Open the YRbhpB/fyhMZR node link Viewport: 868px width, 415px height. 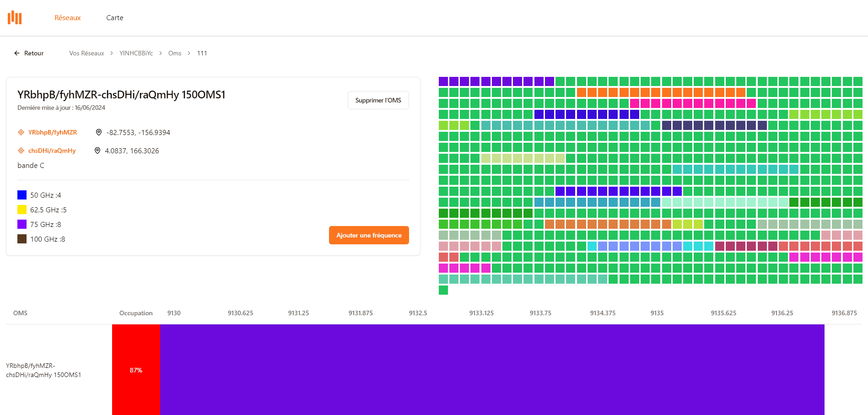pos(53,133)
